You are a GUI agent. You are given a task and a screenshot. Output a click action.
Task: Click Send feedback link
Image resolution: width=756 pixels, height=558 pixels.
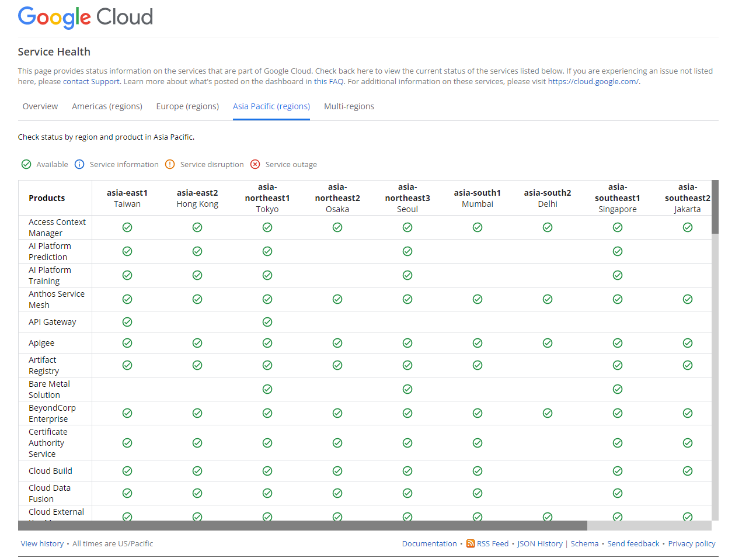(633, 543)
